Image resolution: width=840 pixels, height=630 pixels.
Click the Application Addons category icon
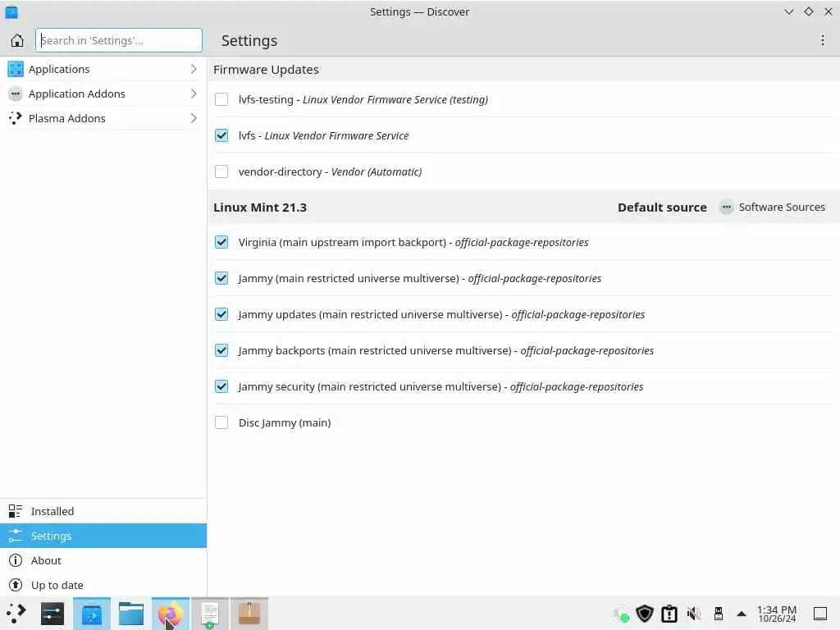click(x=16, y=94)
